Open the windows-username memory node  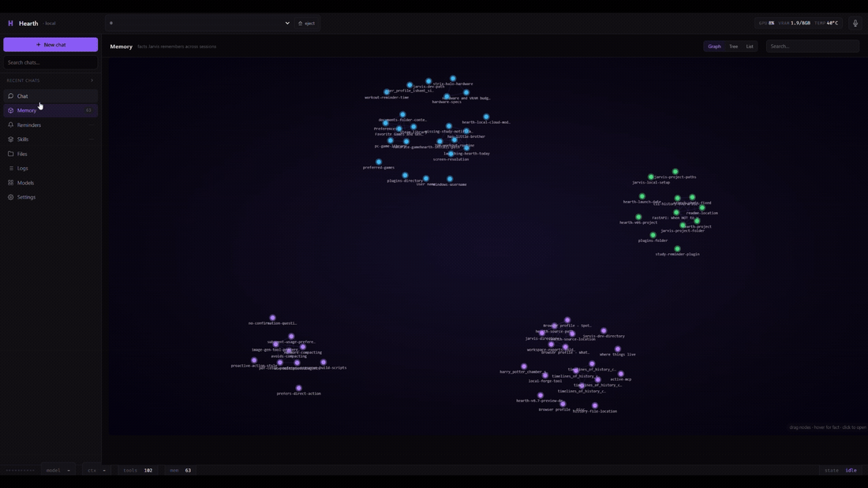[450, 179]
